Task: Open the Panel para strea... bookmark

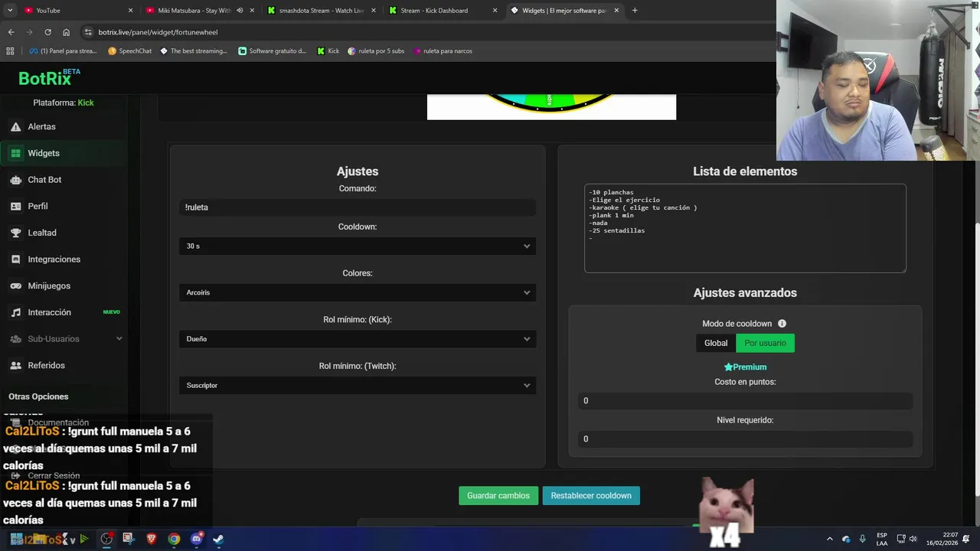Action: pyautogui.click(x=63, y=51)
